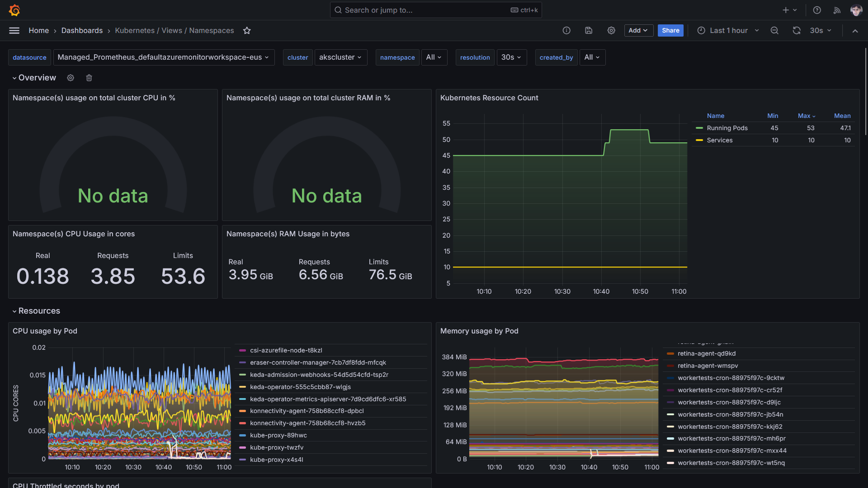Viewport: 868px width, 488px height.
Task: Open the Last 1 hour time picker
Action: (x=728, y=30)
